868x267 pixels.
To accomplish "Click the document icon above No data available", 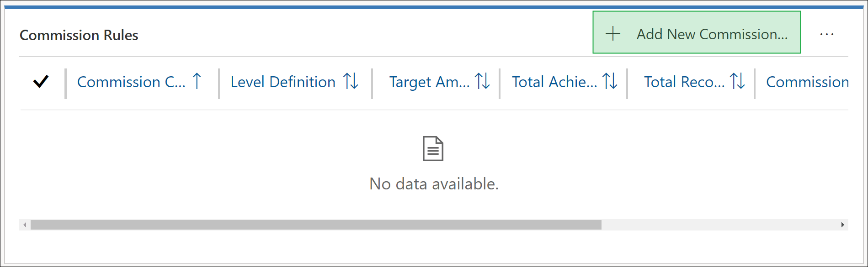I will [433, 148].
